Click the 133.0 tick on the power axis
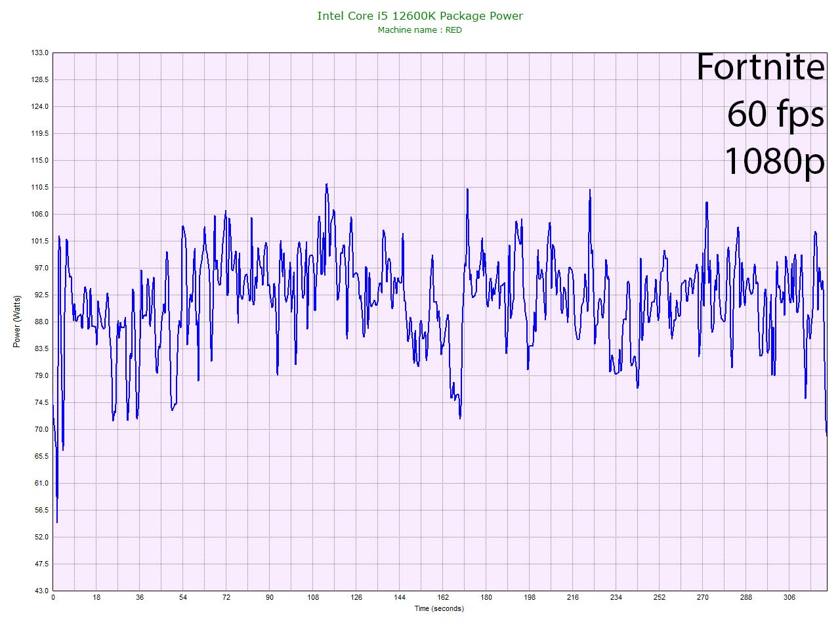 41,52
